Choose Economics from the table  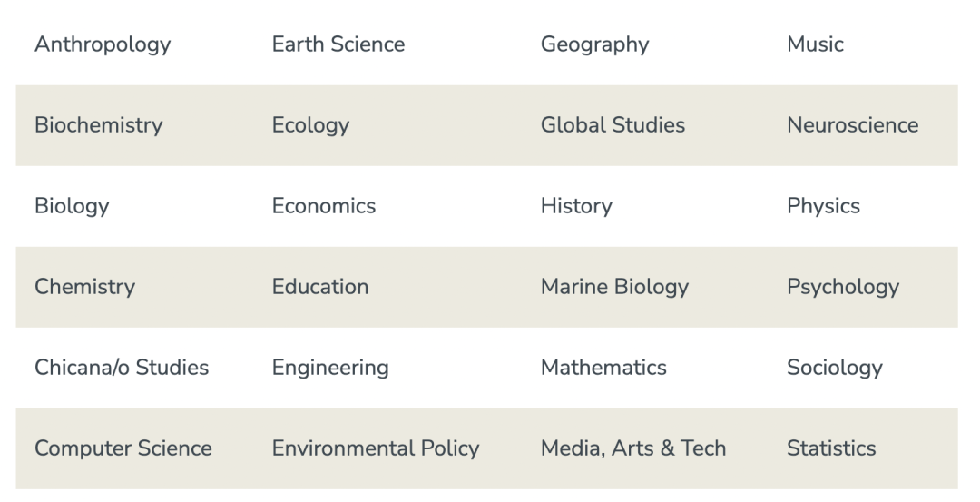pos(324,206)
